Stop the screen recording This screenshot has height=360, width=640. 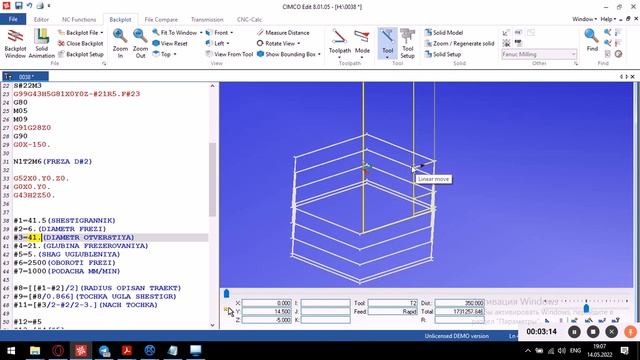593,332
